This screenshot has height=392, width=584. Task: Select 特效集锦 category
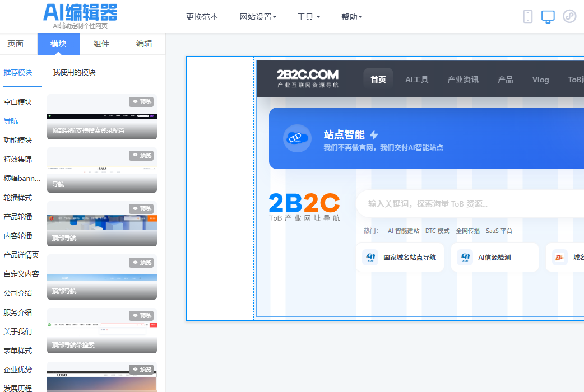pyautogui.click(x=18, y=160)
